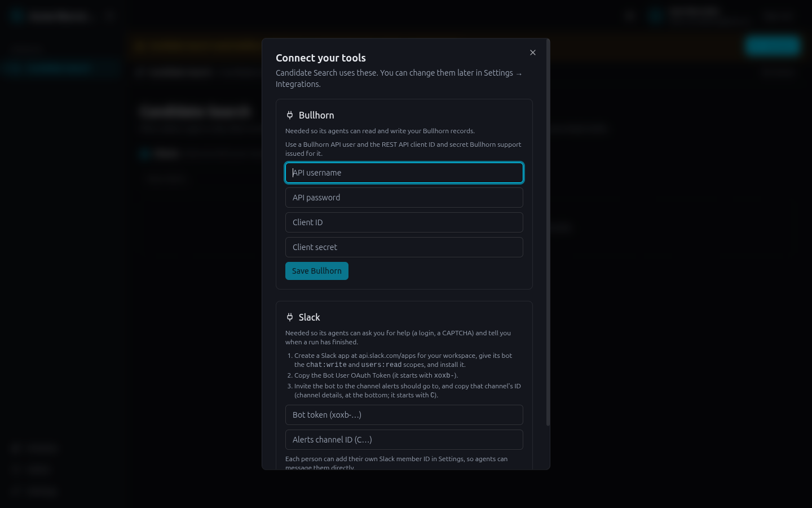Click the Bot token (xoxb-…) field
Image resolution: width=812 pixels, height=508 pixels.
coord(404,415)
